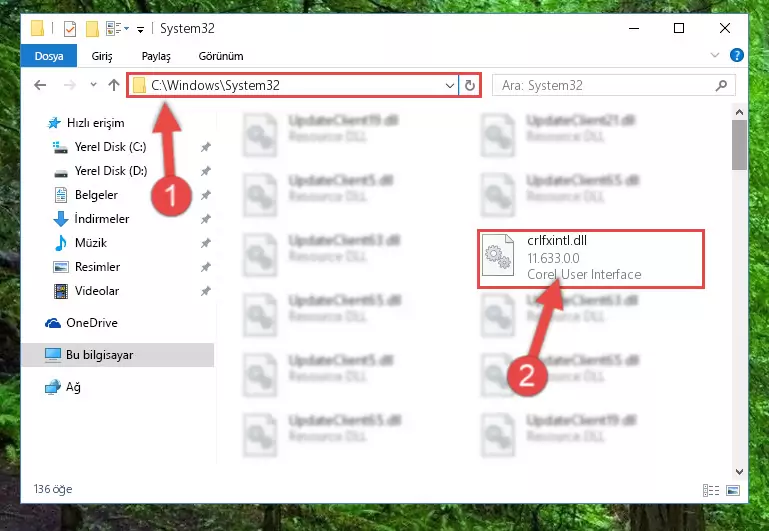Close the System32 window

coord(724,28)
